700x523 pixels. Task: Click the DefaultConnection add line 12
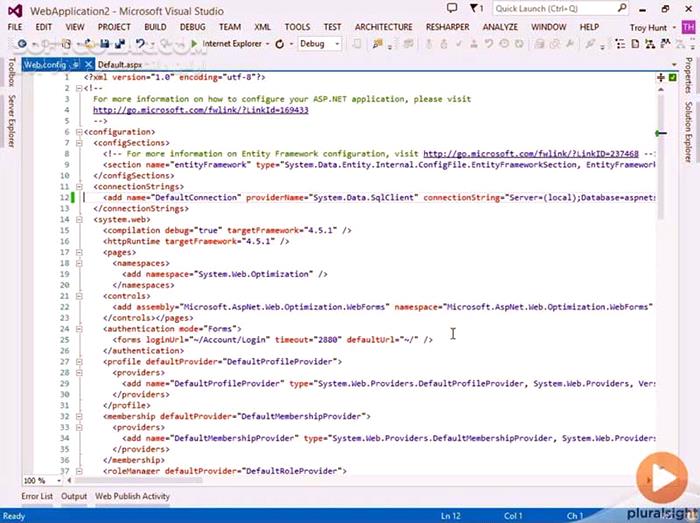pos(379,198)
